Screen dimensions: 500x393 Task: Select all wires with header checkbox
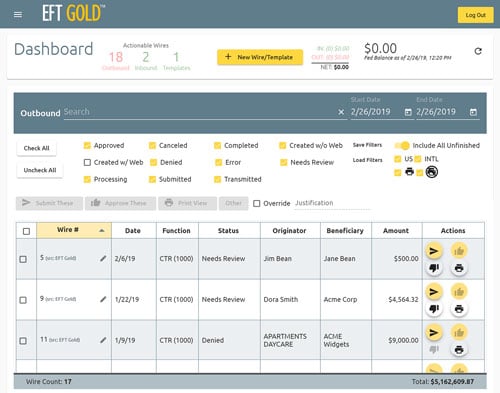(x=26, y=231)
